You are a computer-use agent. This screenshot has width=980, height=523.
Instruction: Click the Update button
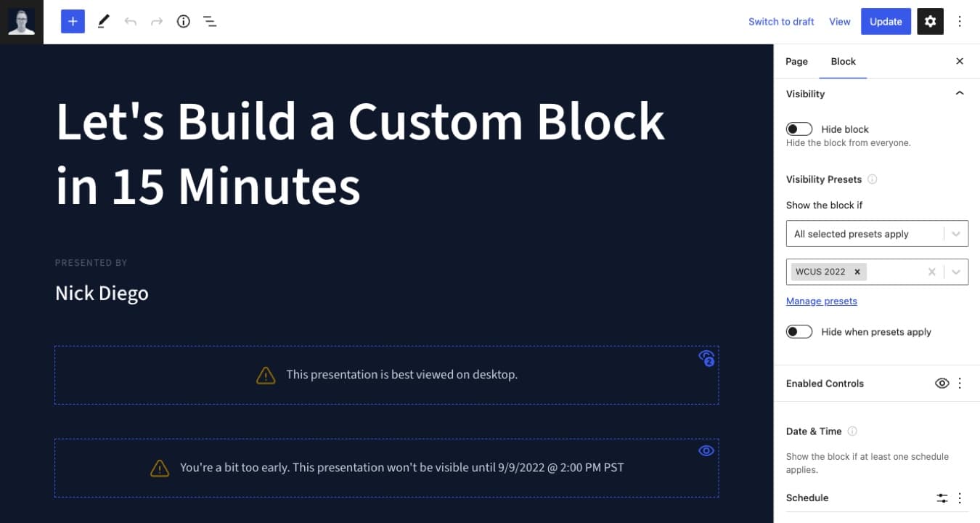(886, 21)
